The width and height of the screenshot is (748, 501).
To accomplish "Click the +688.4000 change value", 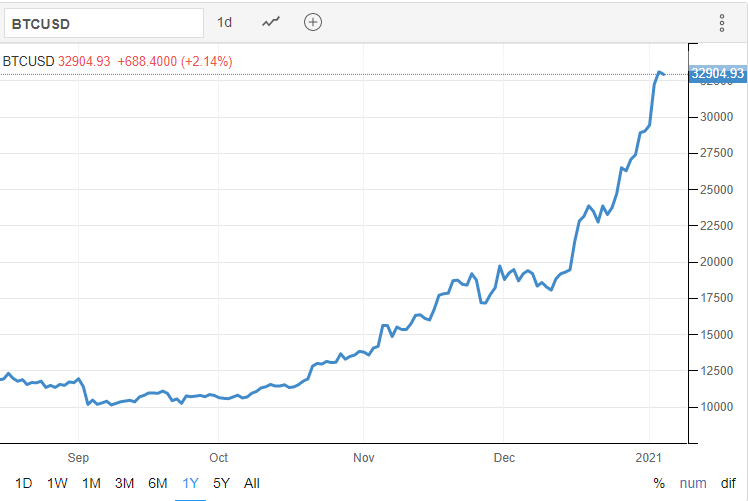I will 147,62.
